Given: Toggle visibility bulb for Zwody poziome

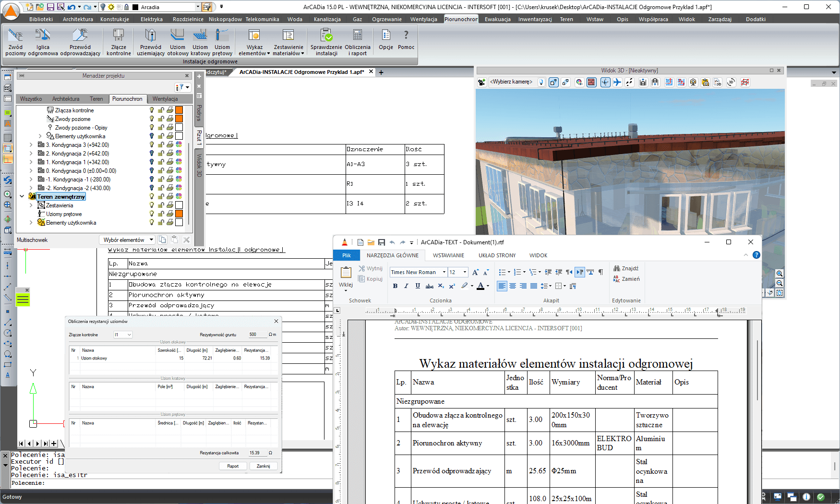Looking at the screenshot, I should [x=152, y=119].
